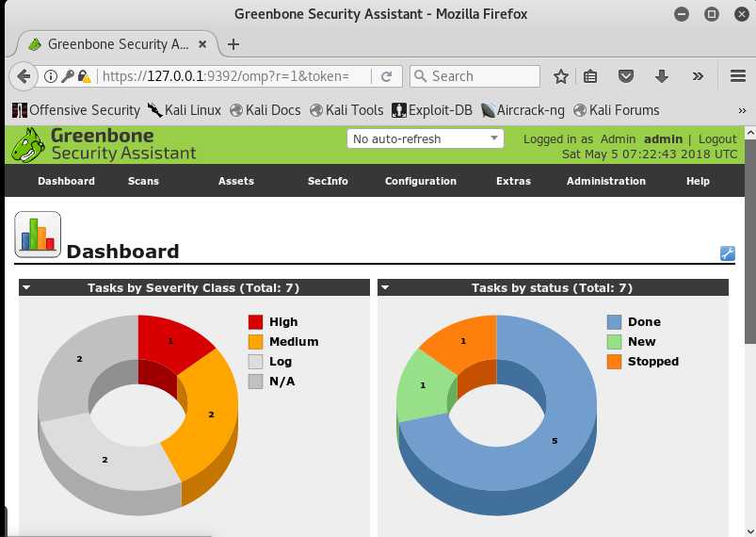Click the admin username link
This screenshot has width=756, height=537.
[663, 138]
